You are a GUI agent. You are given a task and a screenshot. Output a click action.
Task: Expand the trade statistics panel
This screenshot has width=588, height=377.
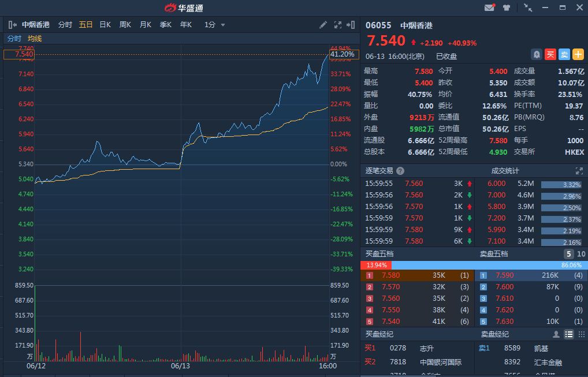click(579, 171)
